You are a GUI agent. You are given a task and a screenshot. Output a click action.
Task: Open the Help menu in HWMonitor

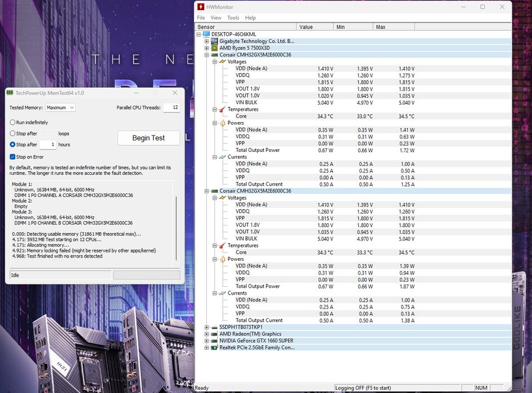(x=250, y=17)
